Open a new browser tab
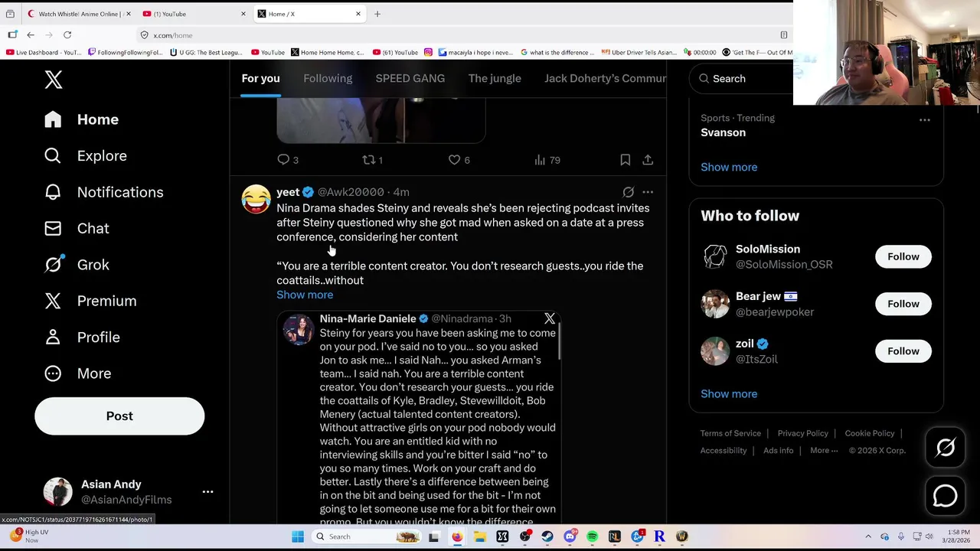 377,14
